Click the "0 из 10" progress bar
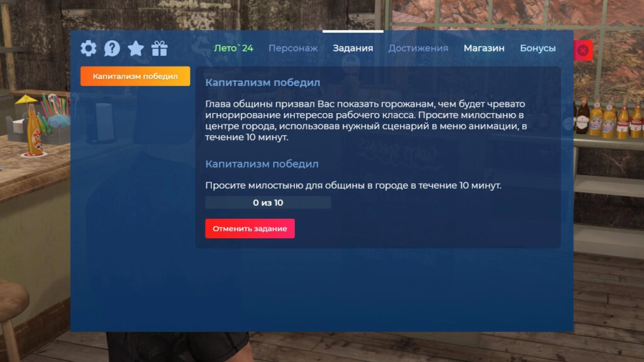The height and width of the screenshot is (362, 644). (x=268, y=202)
